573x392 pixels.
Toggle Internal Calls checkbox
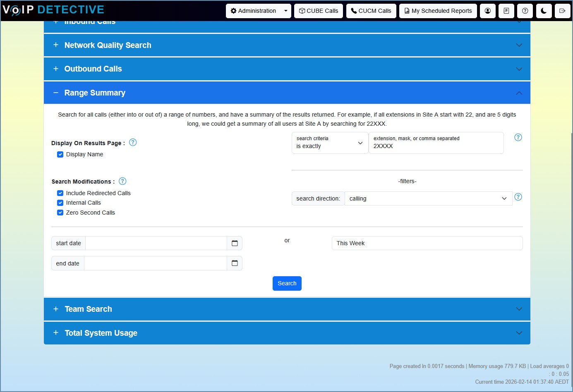(60, 203)
